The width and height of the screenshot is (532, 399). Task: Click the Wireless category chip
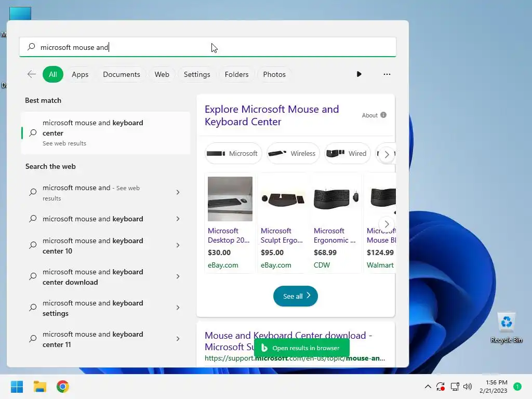pos(293,153)
